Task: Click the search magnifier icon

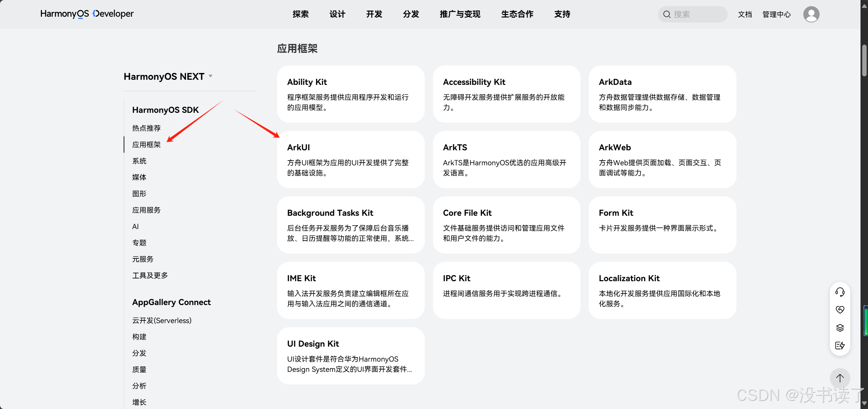Action: pos(667,14)
